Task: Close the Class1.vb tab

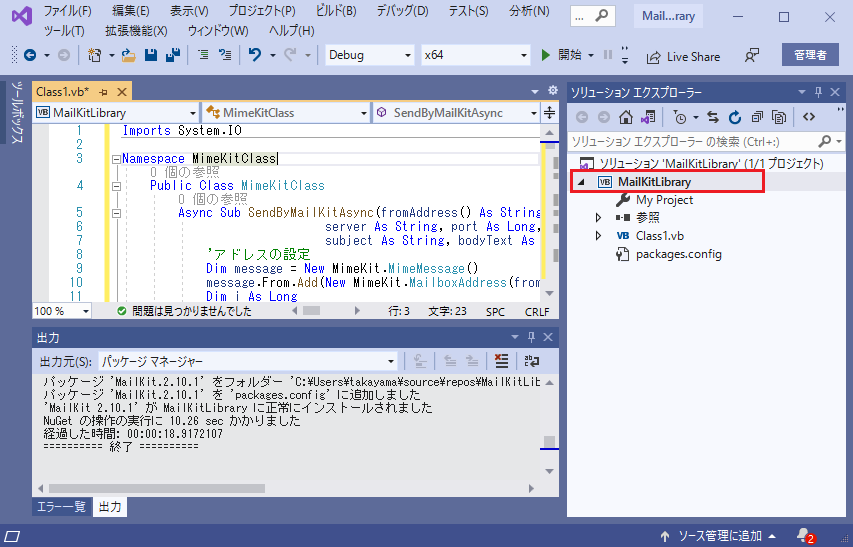Action: (x=122, y=92)
